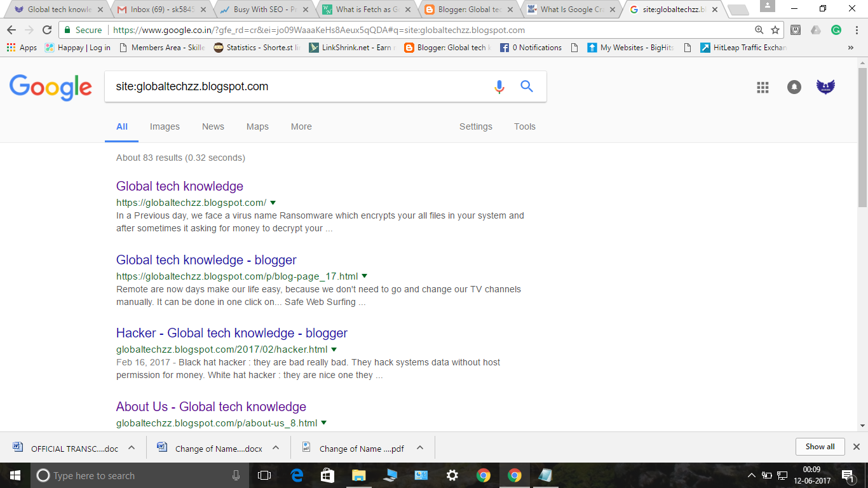Screen dimensions: 868x488
Task: Open the Google account avatar
Action: click(825, 87)
